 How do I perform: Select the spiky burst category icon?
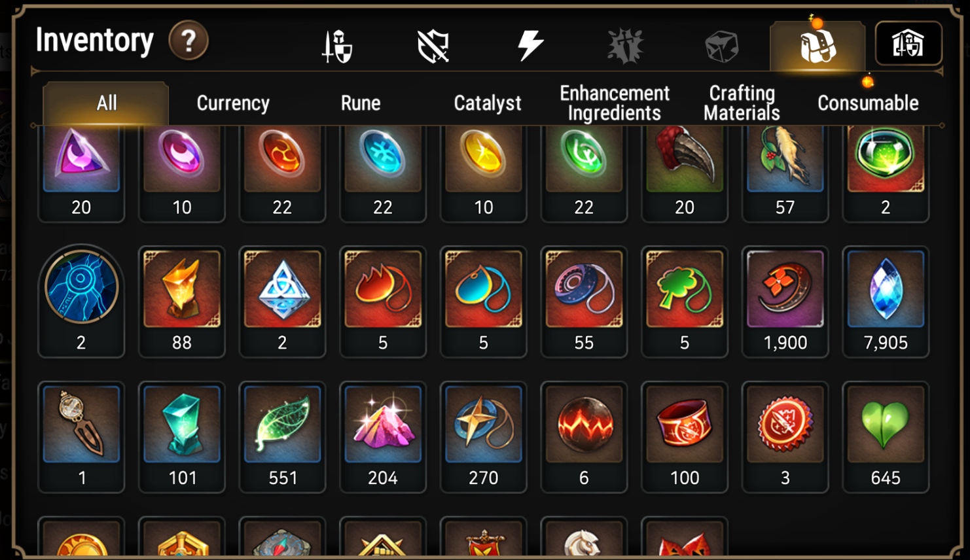pyautogui.click(x=625, y=46)
